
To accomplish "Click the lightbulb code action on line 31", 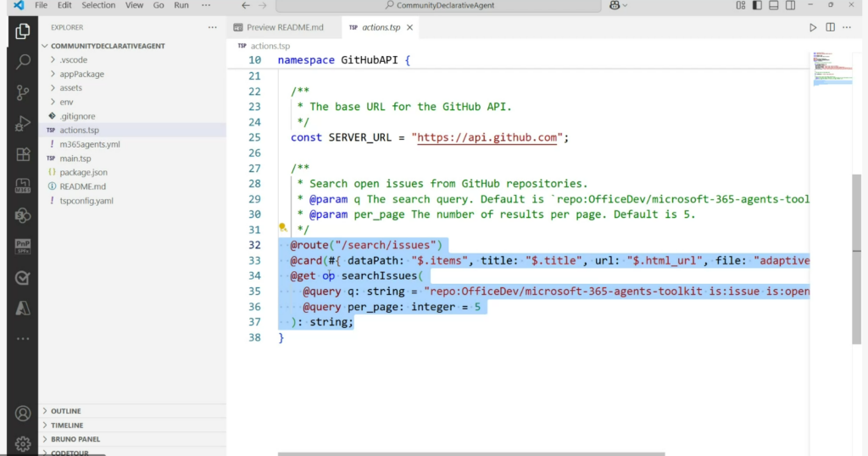I will (x=283, y=227).
